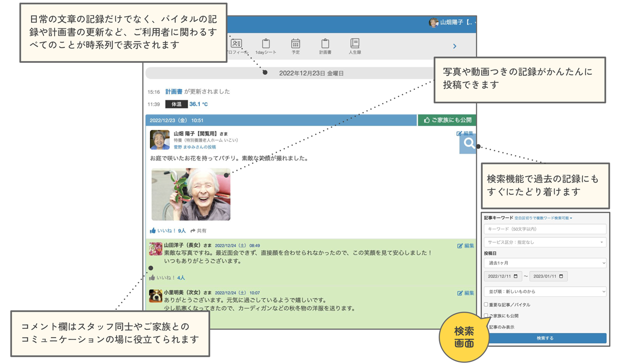Open the 山畑陽子 user menu in header
The width and height of the screenshot is (623, 364).
453,23
